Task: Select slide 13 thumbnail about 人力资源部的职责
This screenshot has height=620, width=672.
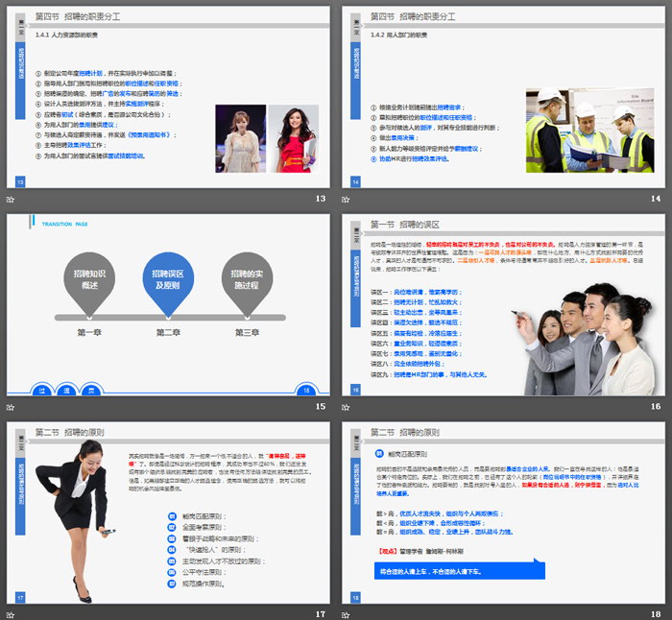Action: coord(167,97)
